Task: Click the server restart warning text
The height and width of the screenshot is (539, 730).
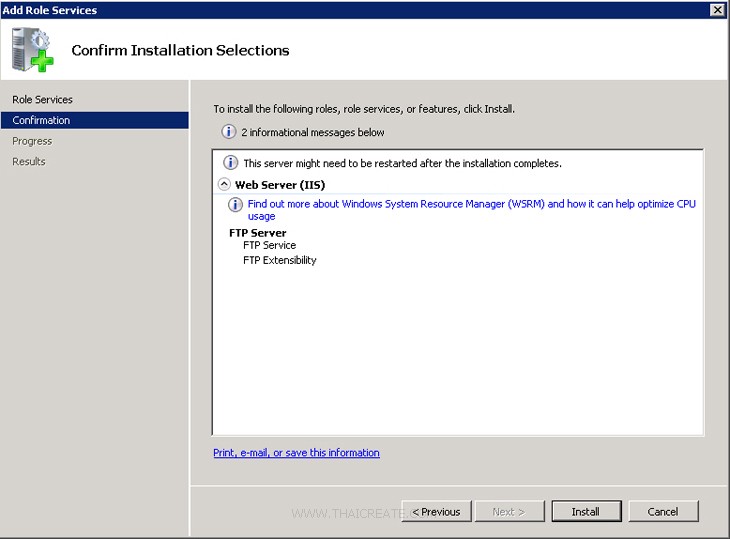Action: click(402, 163)
